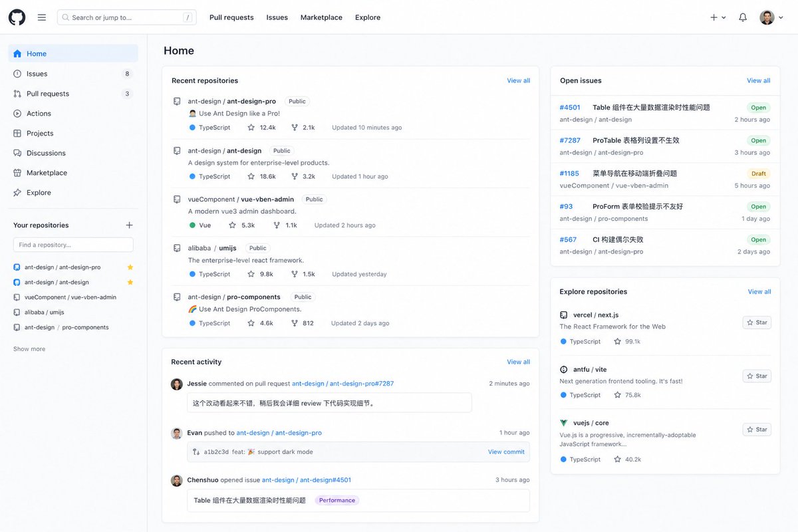Click View all in Explore repositories
Image resolution: width=798 pixels, height=532 pixels.
tap(759, 292)
